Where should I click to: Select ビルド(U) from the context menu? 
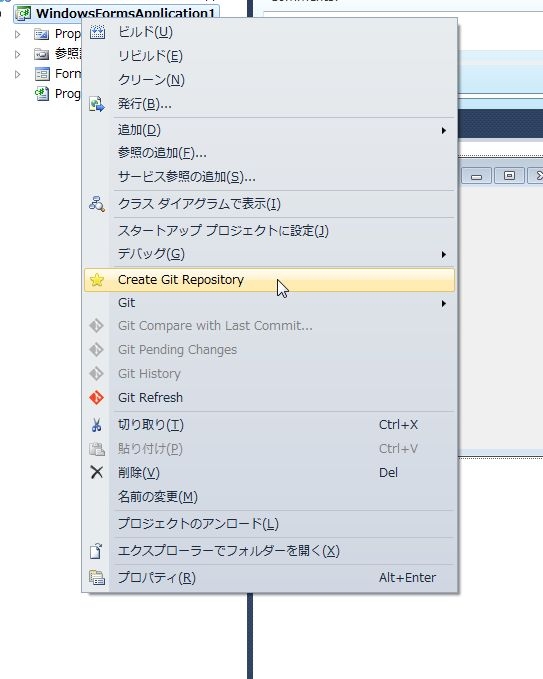(x=269, y=32)
